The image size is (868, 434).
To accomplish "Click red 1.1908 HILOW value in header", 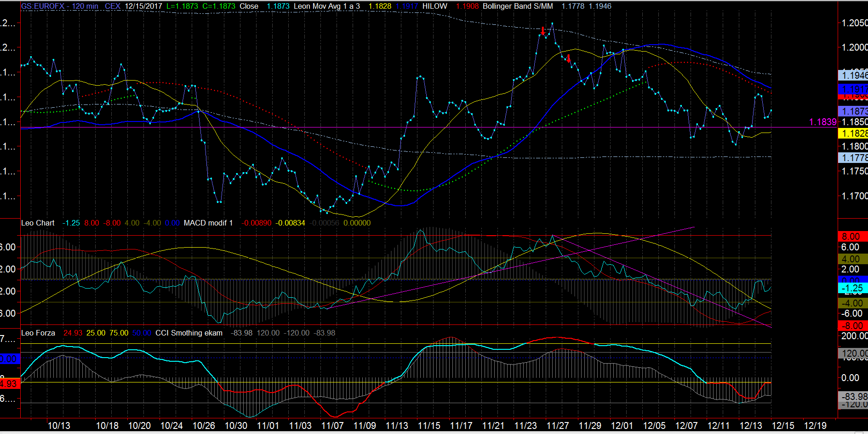I will pyautogui.click(x=467, y=6).
